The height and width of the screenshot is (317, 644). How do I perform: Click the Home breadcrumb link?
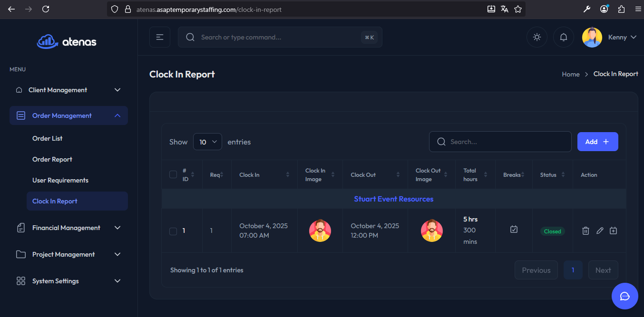[x=570, y=74]
